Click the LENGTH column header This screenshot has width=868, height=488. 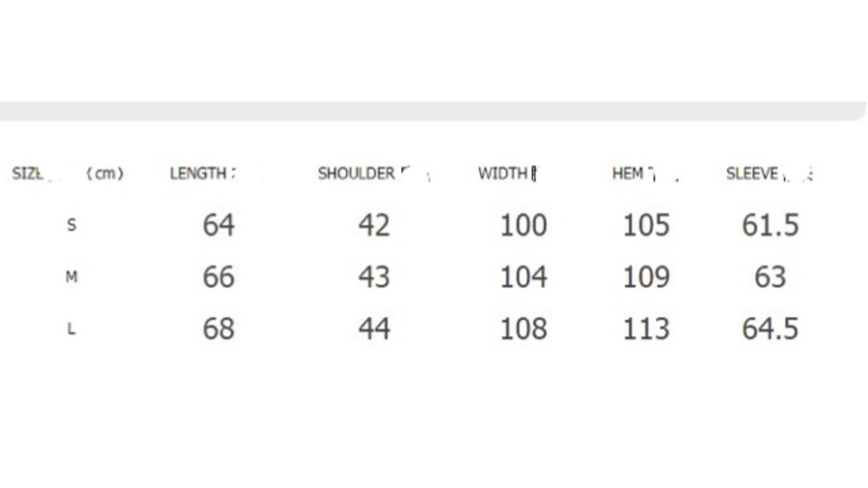click(x=198, y=174)
